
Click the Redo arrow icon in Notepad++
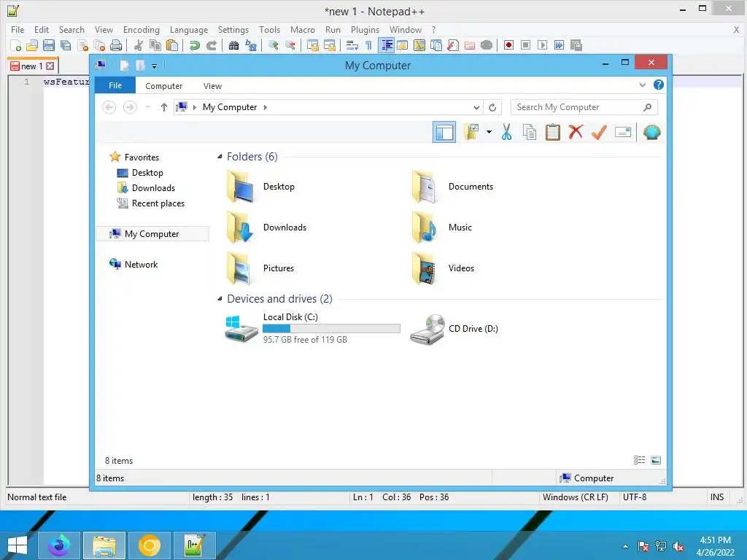212,45
